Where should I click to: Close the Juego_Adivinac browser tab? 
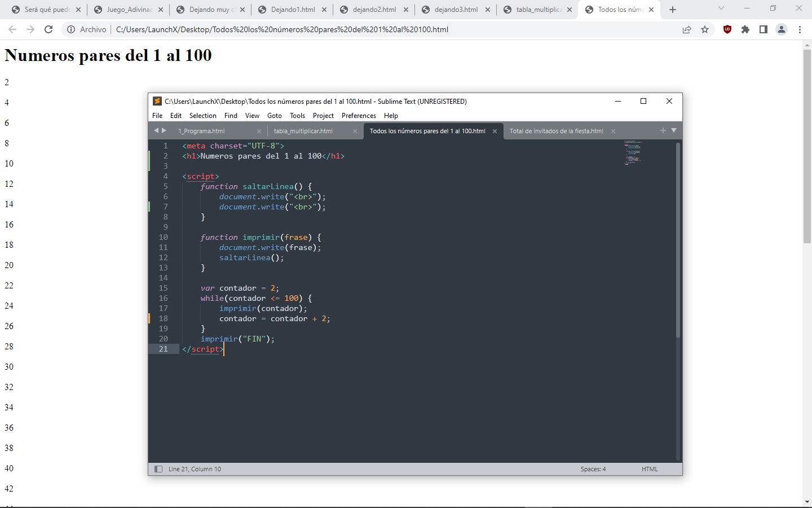[161, 10]
